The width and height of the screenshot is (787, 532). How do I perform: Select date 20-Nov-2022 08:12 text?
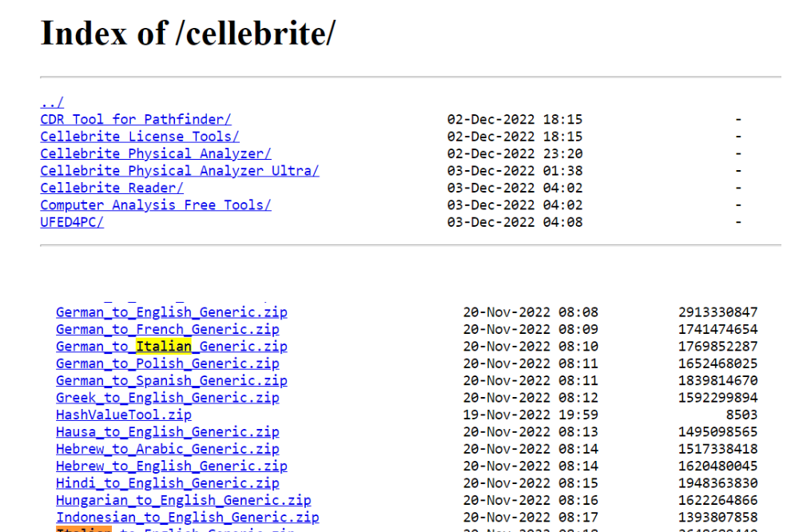(531, 398)
